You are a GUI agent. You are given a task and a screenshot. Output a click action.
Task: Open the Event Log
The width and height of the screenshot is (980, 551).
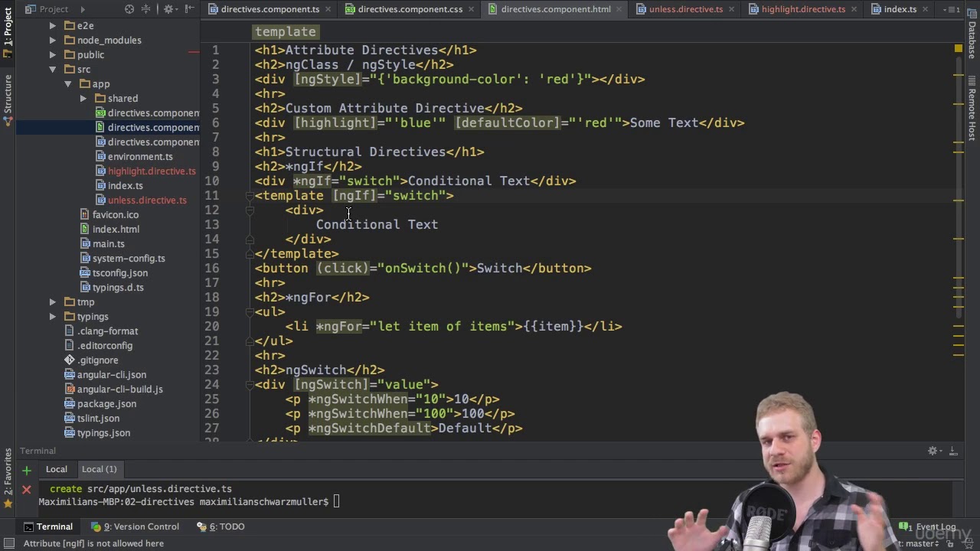tap(929, 527)
